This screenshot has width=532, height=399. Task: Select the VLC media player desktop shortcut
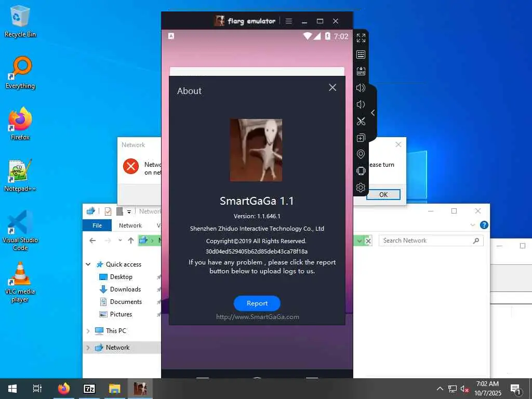[x=20, y=282]
